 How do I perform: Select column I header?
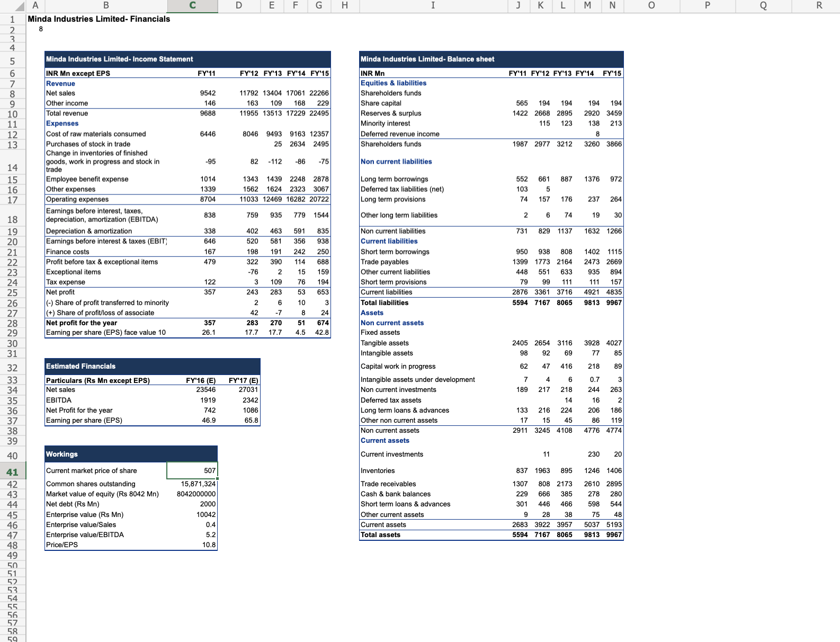[433, 6]
